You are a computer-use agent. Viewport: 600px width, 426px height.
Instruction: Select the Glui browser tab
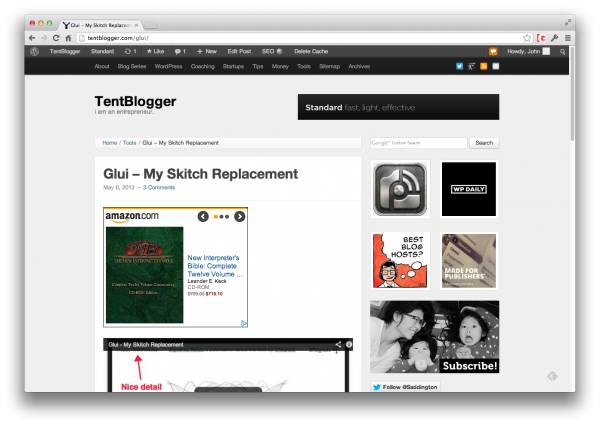[x=100, y=25]
